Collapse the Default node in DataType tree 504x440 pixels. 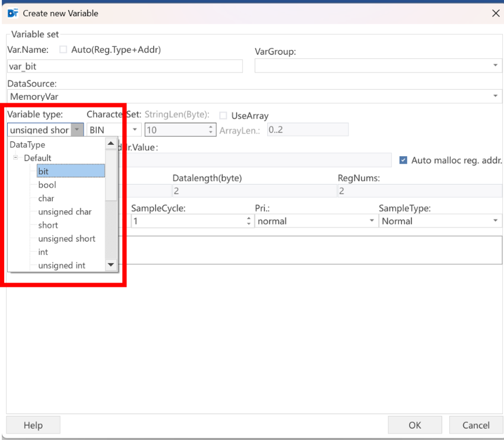(15, 157)
